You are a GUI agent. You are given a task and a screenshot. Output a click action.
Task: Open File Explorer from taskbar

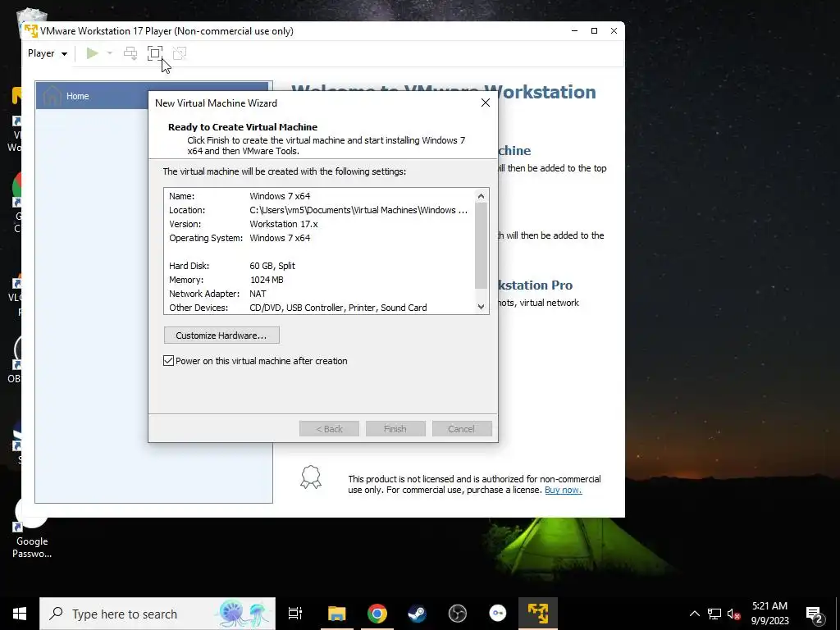coord(337,614)
